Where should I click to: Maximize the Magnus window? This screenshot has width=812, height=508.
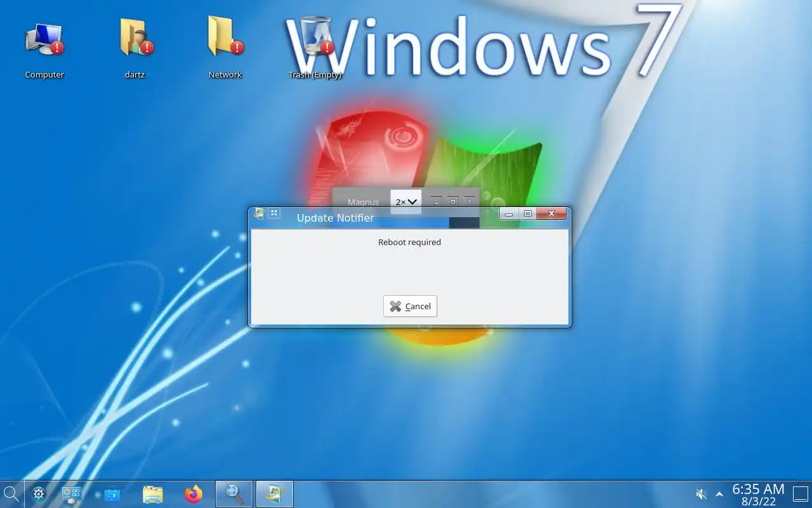coord(453,201)
